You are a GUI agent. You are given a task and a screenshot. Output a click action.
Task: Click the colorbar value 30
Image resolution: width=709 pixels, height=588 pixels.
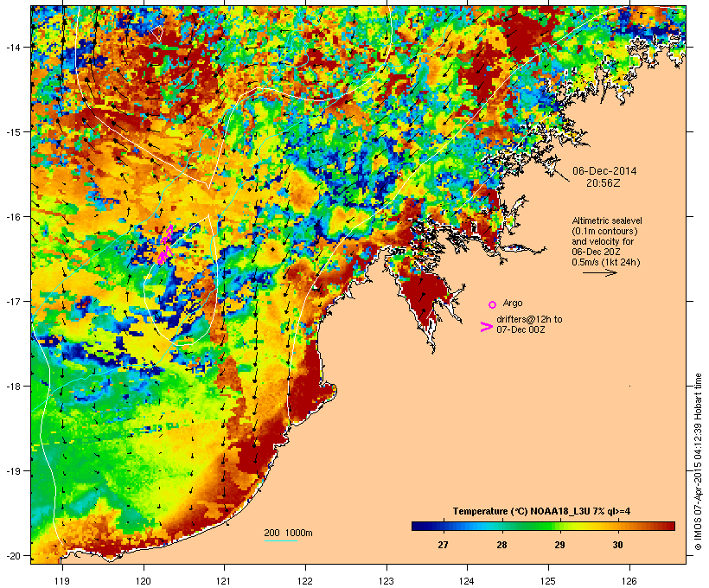tap(617, 545)
